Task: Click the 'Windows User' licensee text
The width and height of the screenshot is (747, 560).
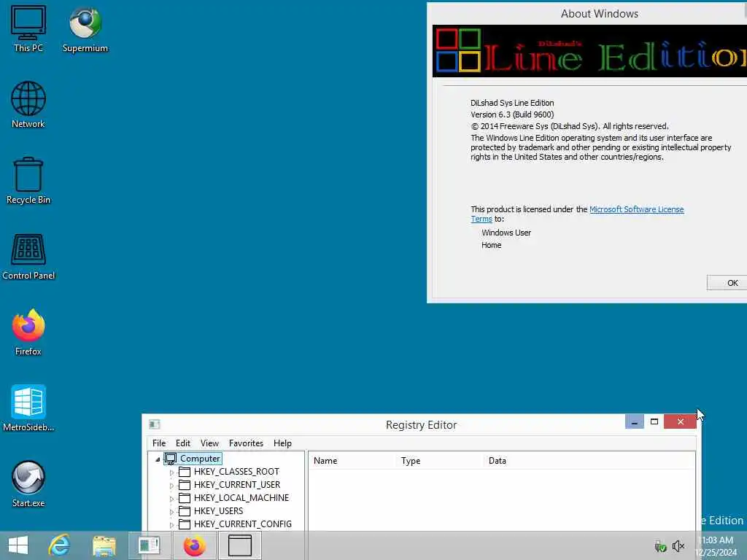Action: pos(506,233)
